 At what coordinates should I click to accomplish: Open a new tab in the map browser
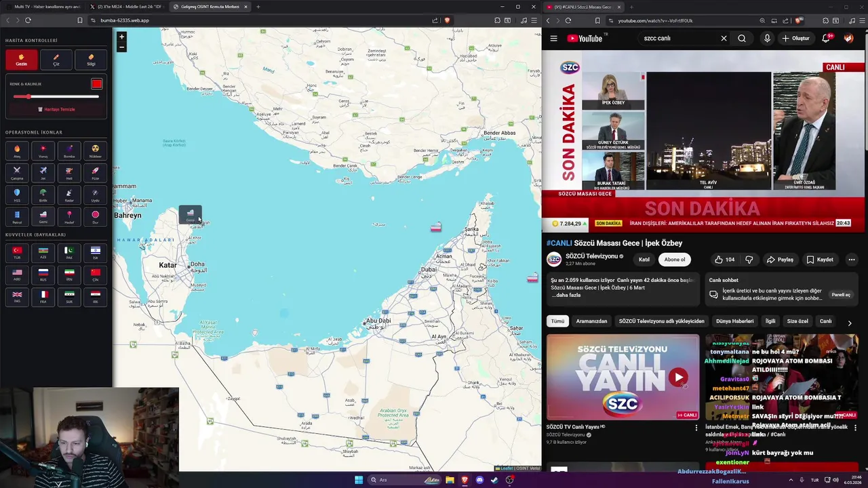258,7
